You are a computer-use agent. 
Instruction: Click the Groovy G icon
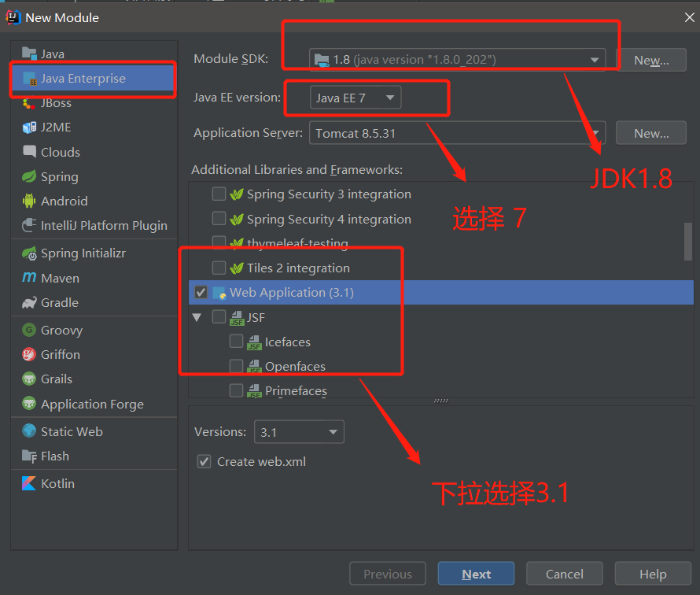[x=29, y=330]
